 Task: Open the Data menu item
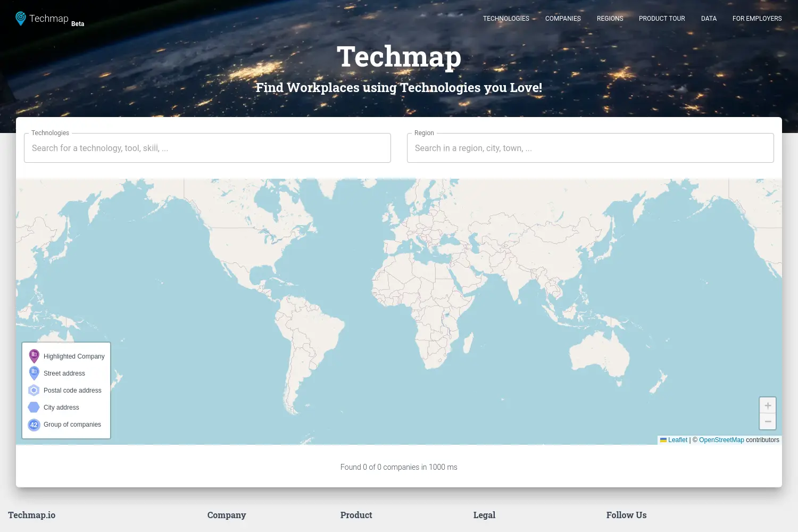click(709, 19)
